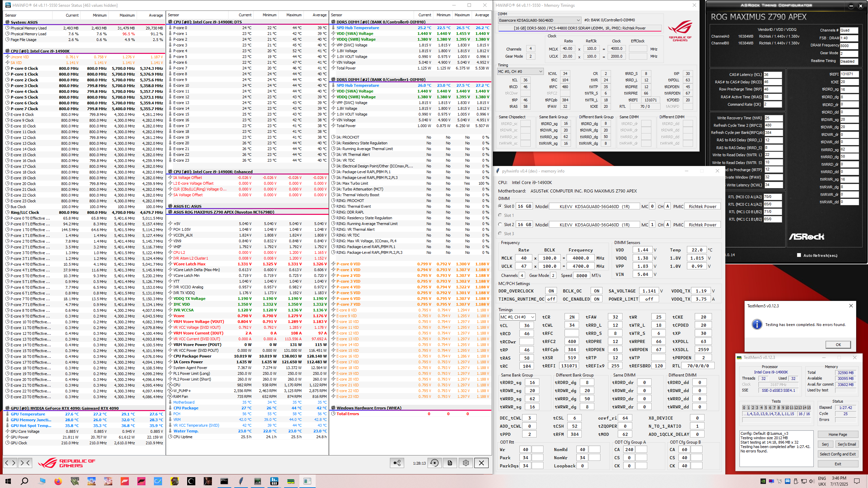This screenshot has width=868, height=488.
Task: Switch to the feather taskbar icon
Action: [241, 481]
